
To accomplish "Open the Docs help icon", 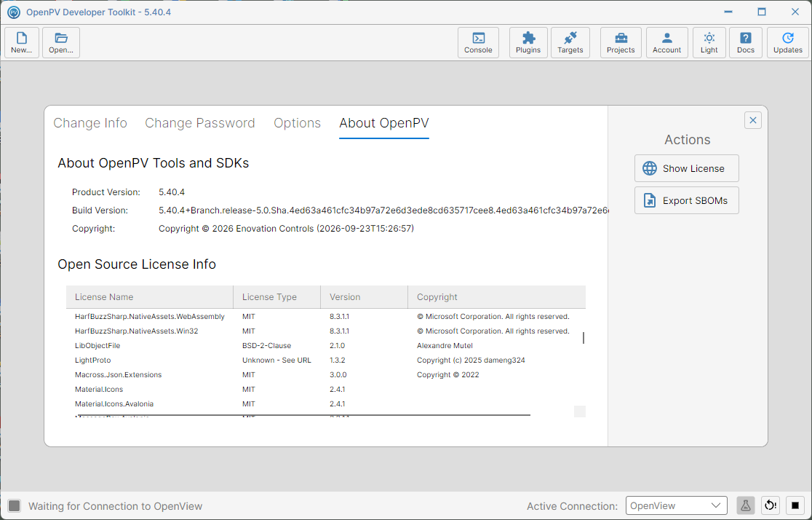I will pyautogui.click(x=746, y=42).
